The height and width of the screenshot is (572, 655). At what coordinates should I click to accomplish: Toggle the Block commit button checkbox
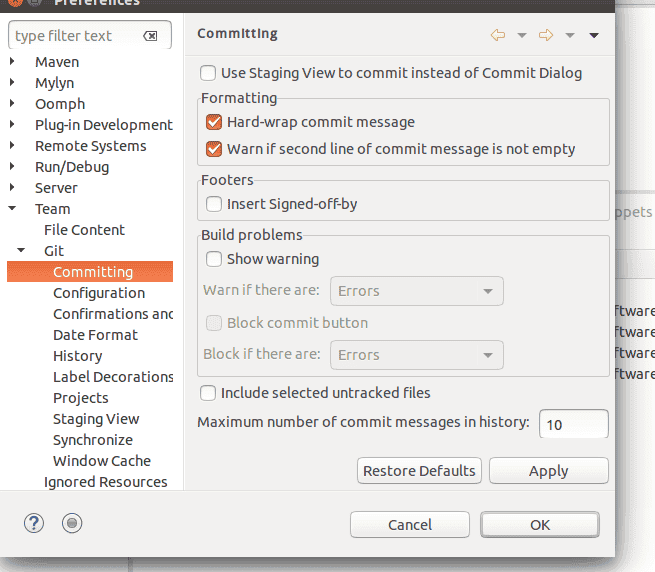(214, 323)
